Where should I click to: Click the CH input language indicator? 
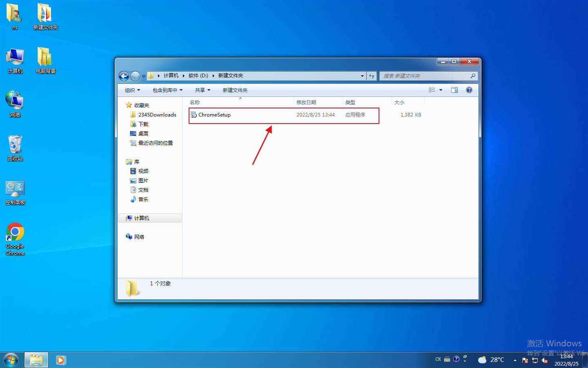click(x=438, y=359)
